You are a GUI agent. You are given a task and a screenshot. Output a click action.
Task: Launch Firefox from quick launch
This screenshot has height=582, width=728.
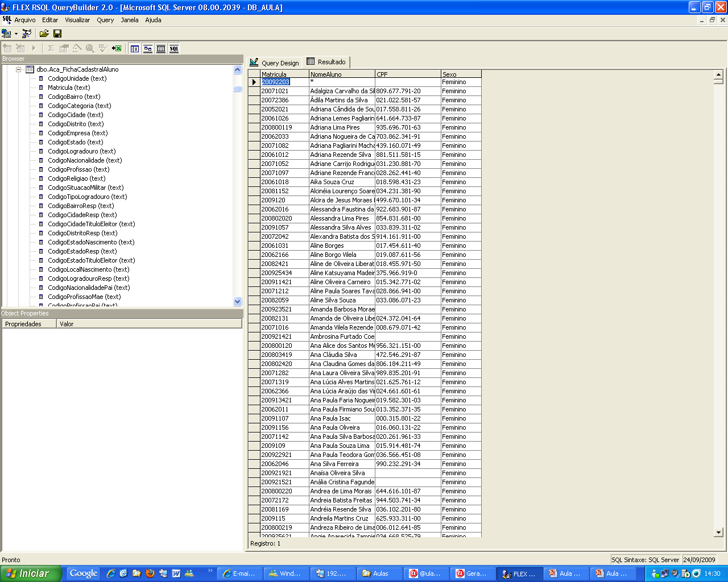coord(150,573)
